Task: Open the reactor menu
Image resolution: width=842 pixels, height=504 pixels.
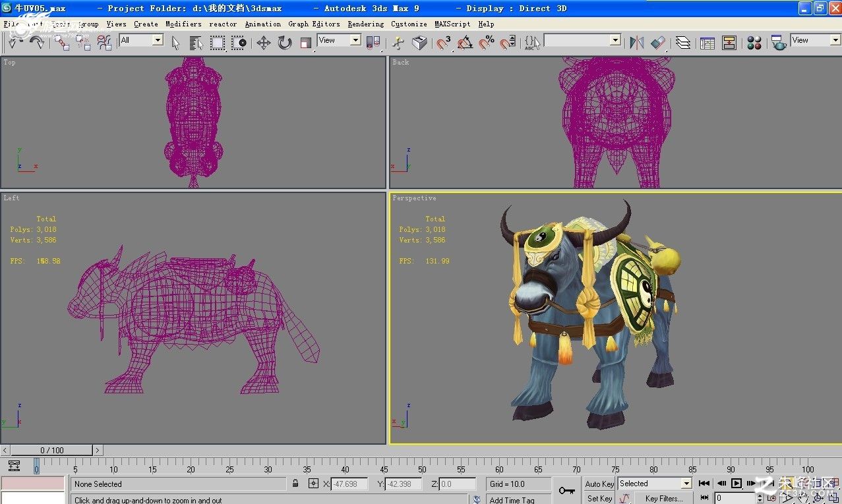Action: [x=223, y=24]
